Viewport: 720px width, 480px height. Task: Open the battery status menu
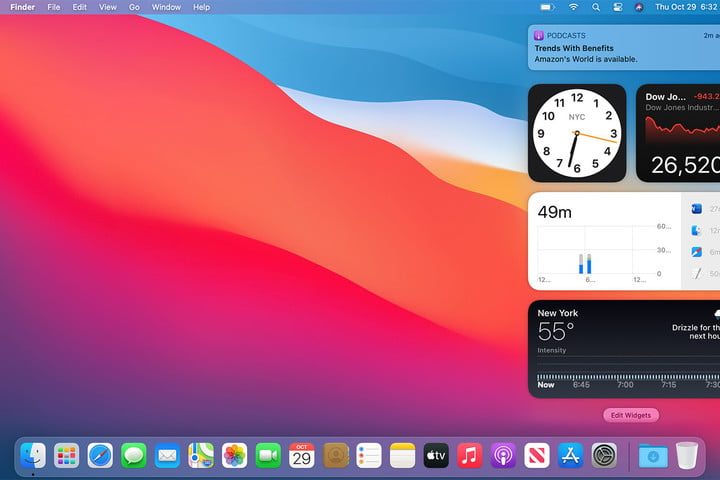coord(547,7)
